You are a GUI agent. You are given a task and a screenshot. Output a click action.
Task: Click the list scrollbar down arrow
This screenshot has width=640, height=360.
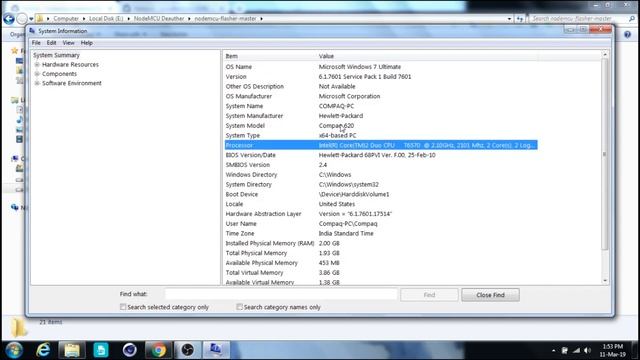605,281
